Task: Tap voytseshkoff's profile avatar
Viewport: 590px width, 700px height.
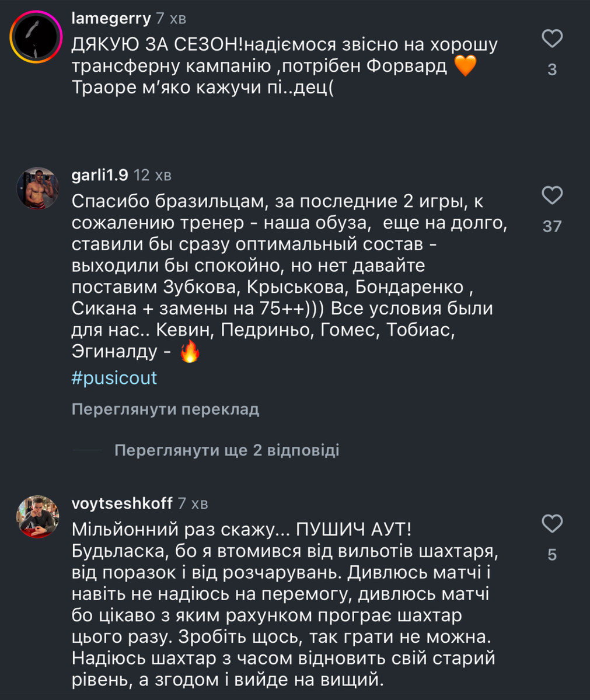Action: [37, 516]
